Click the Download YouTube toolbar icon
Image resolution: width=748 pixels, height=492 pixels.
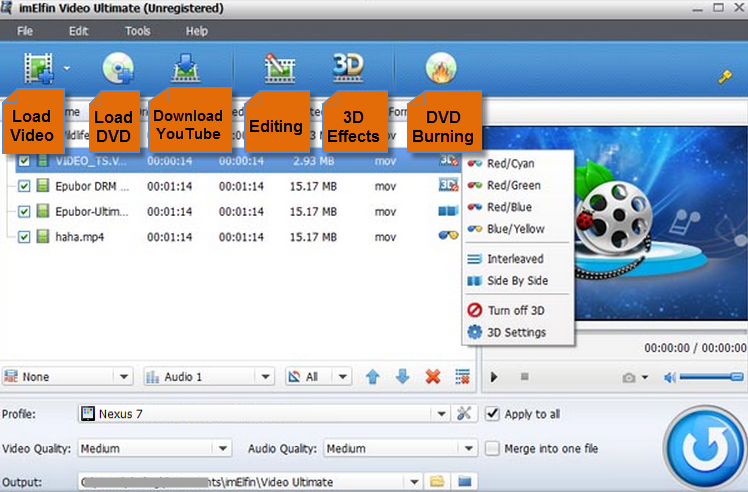pos(186,68)
